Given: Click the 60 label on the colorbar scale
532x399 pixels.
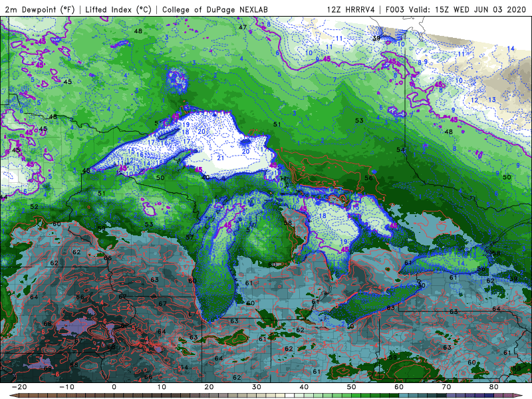Looking at the screenshot, I should click(399, 387).
